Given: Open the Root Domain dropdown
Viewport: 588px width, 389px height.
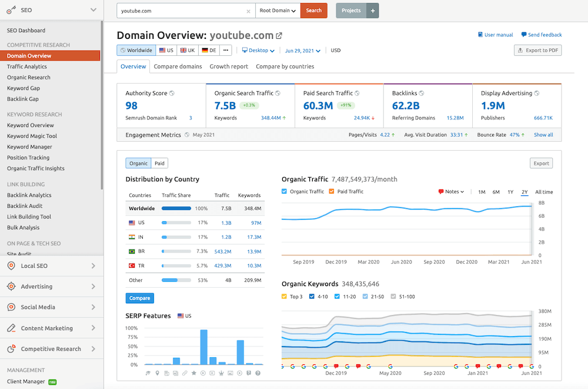Looking at the screenshot, I should [x=278, y=11].
